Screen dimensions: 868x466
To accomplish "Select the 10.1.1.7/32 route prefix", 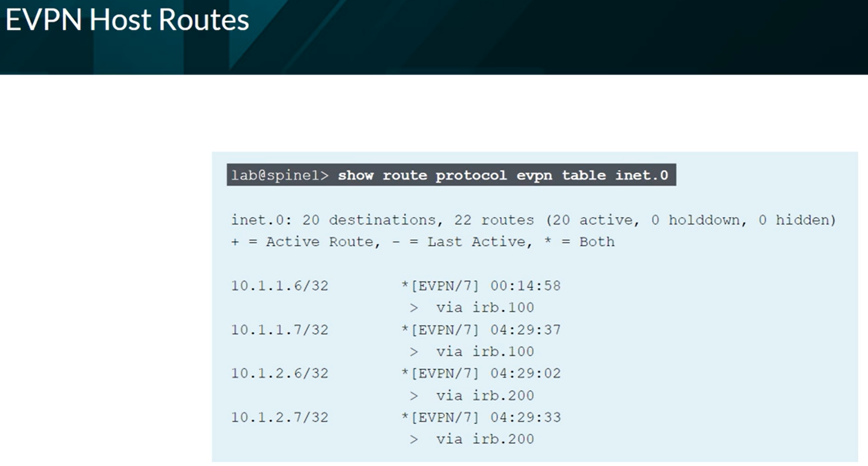I will (279, 330).
